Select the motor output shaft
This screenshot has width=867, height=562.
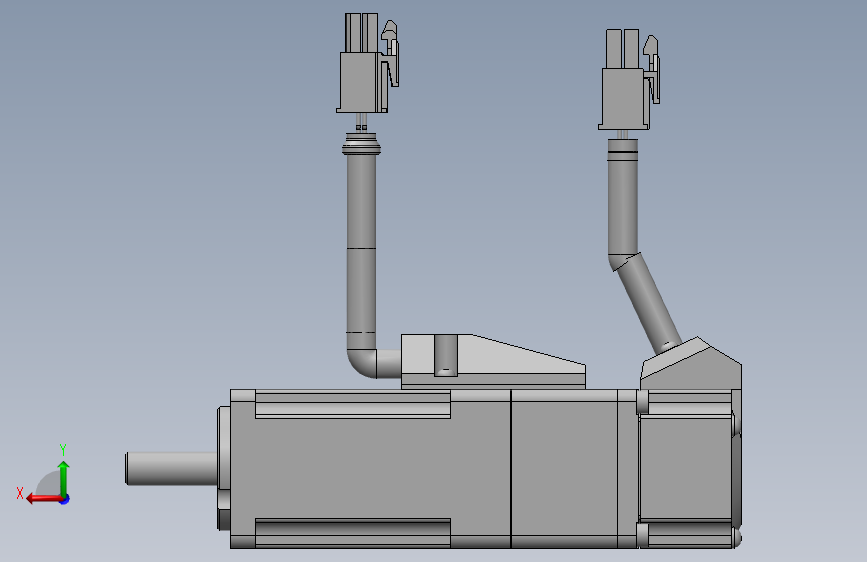click(172, 469)
